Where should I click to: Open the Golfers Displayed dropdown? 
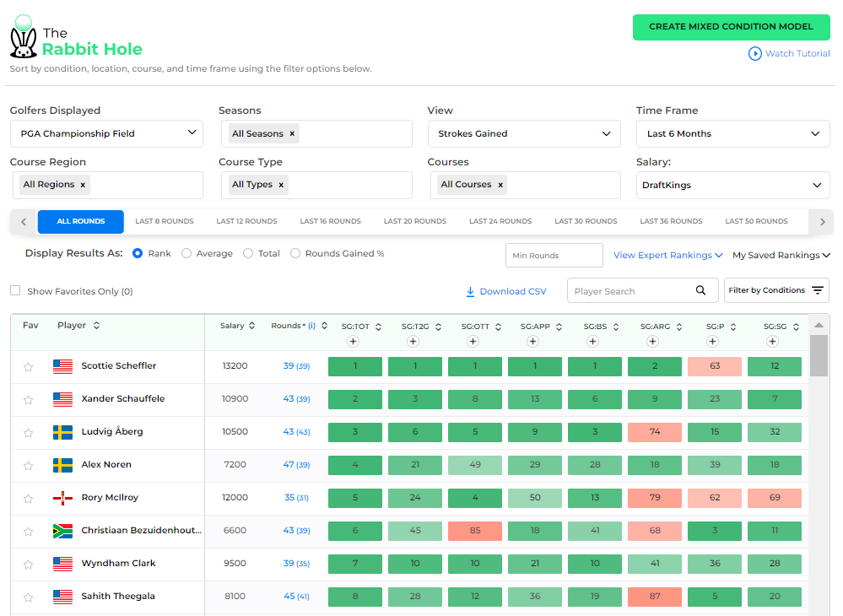[106, 133]
